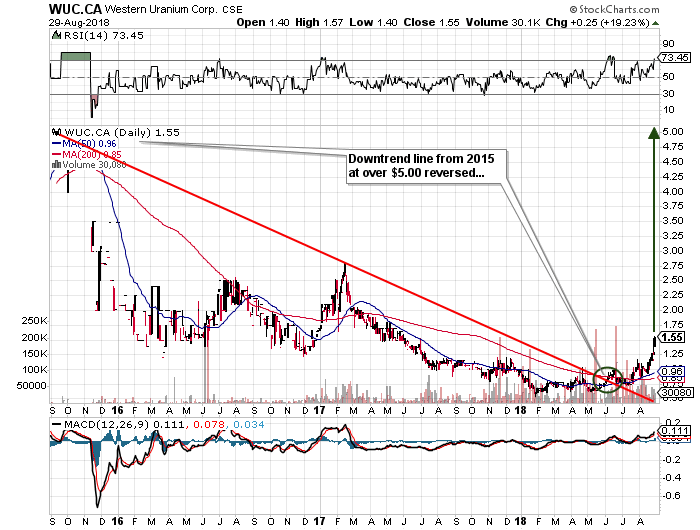Click the 0.111 MACD value tag
Image resolution: width=700 pixels, height=530 pixels.
click(x=674, y=432)
